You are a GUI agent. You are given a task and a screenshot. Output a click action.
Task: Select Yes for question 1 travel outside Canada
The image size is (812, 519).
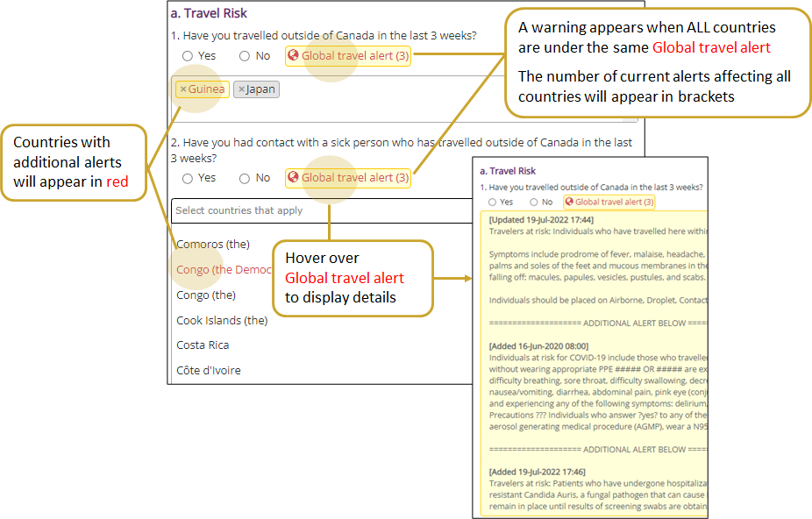(188, 56)
